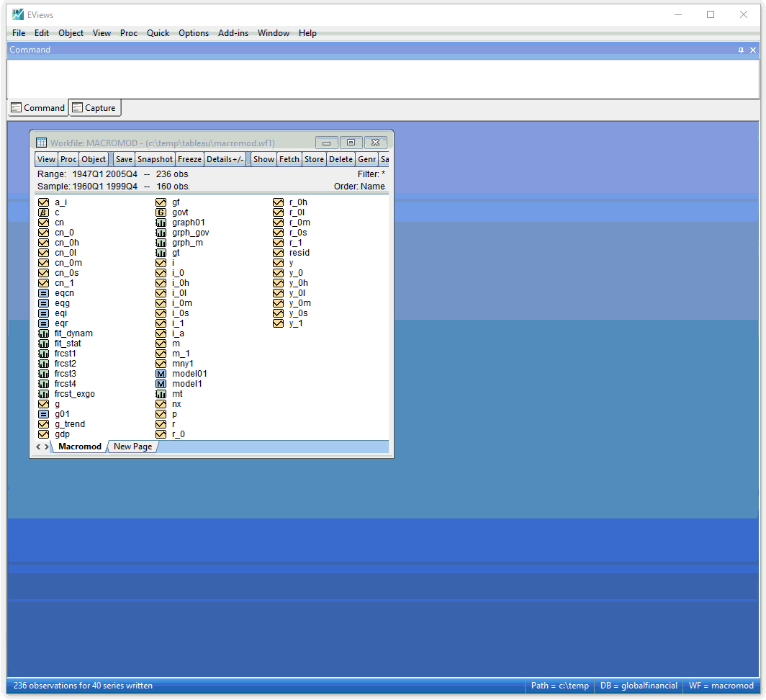This screenshot has height=700, width=766.
Task: Switch to the Capture tab
Action: (94, 108)
